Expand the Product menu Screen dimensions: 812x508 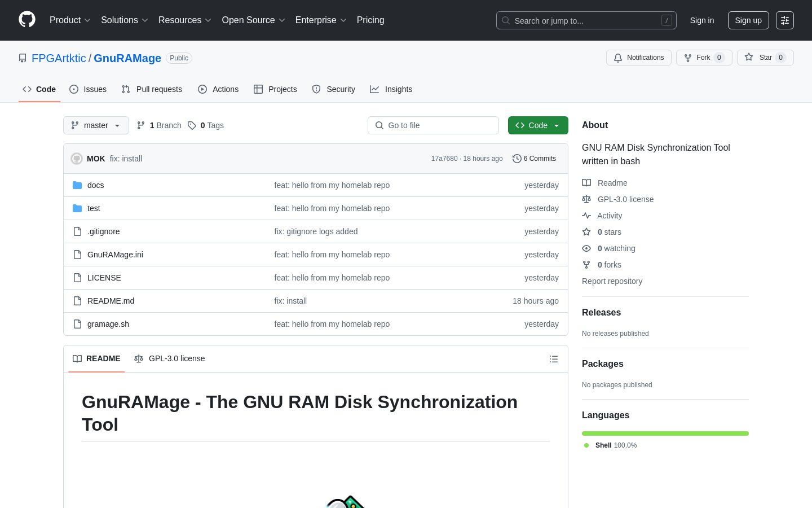pos(70,20)
